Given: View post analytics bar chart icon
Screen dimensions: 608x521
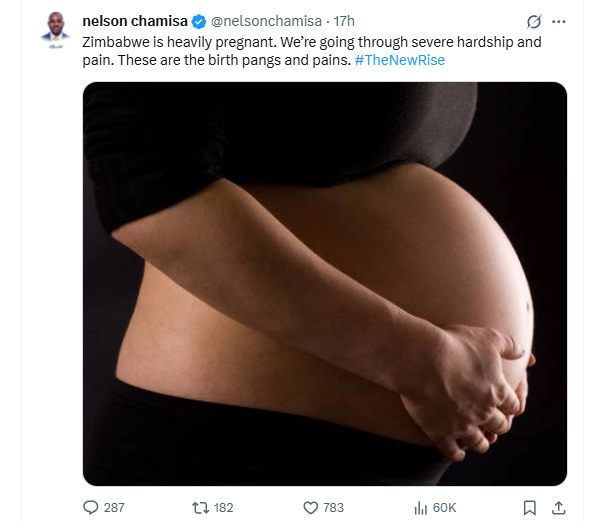Looking at the screenshot, I should tap(420, 508).
